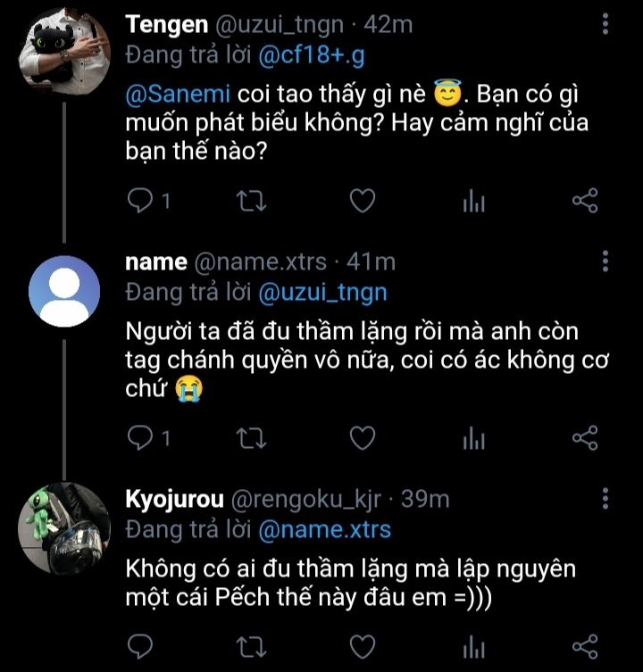This screenshot has width=643, height=672.
Task: Open more options menu on Kyojurou's tweet
Action: (606, 498)
